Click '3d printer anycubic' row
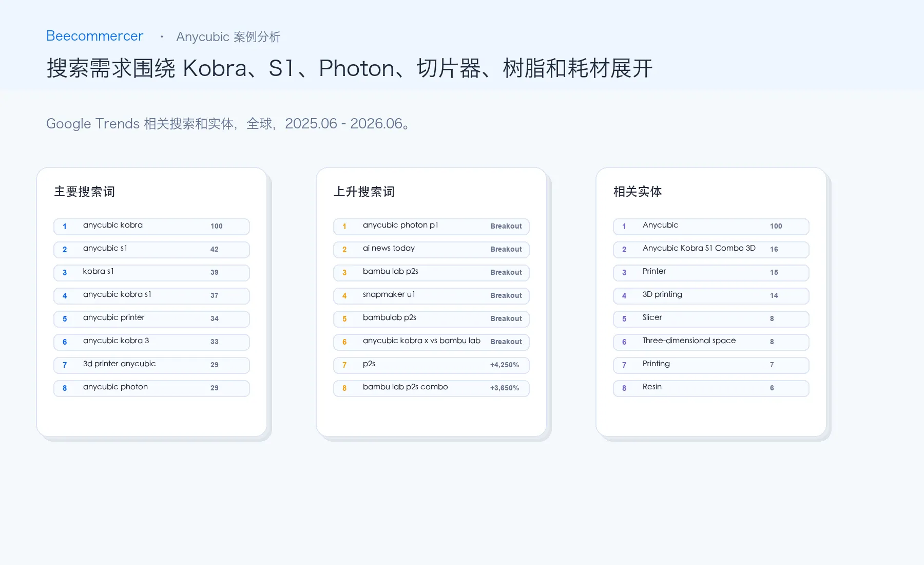 (151, 365)
